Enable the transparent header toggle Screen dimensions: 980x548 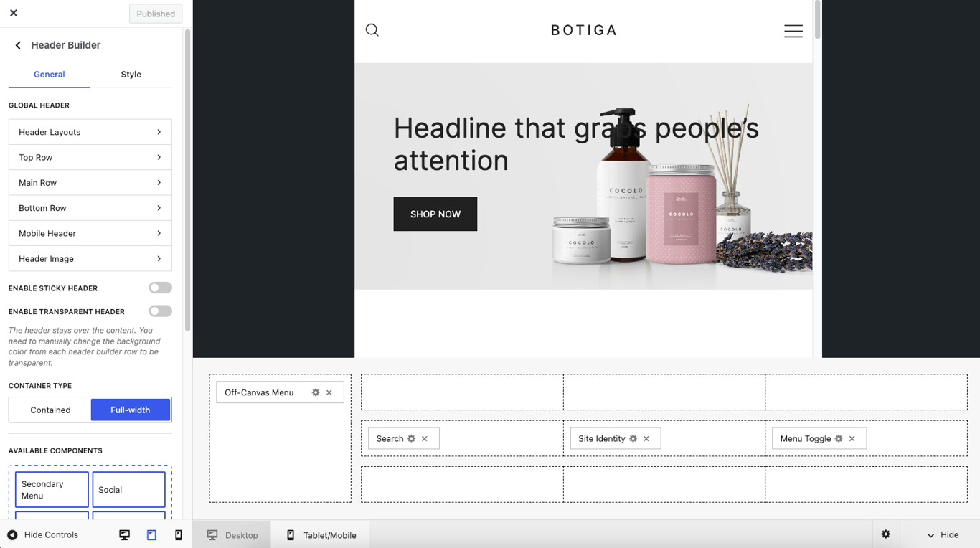[160, 311]
